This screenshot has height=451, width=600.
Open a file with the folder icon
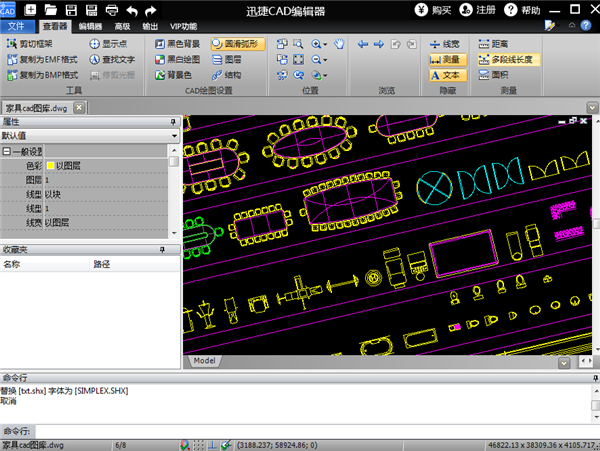pos(51,10)
